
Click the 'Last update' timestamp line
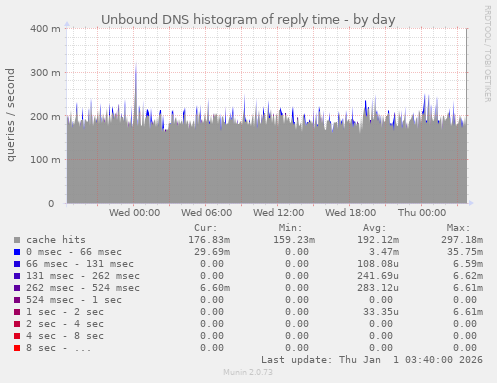pyautogui.click(x=372, y=360)
